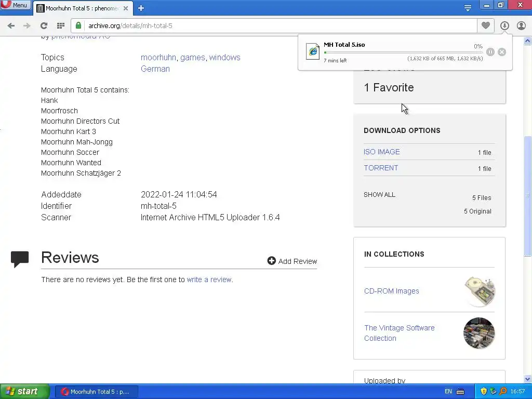Open CD-ROM Images collection link
Image resolution: width=532 pixels, height=399 pixels.
click(x=392, y=291)
